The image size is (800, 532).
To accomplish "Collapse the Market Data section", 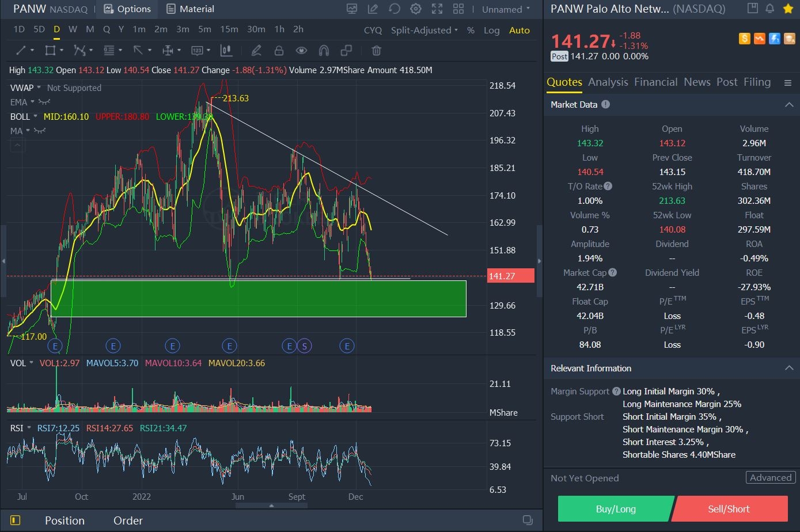I will [788, 105].
